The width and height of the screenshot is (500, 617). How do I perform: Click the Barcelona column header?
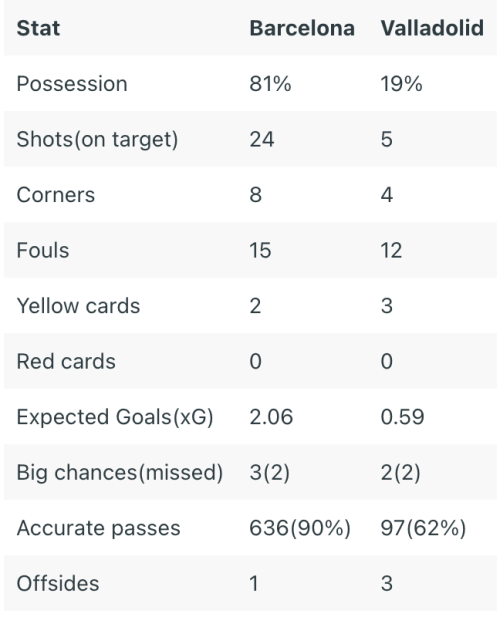tap(302, 28)
